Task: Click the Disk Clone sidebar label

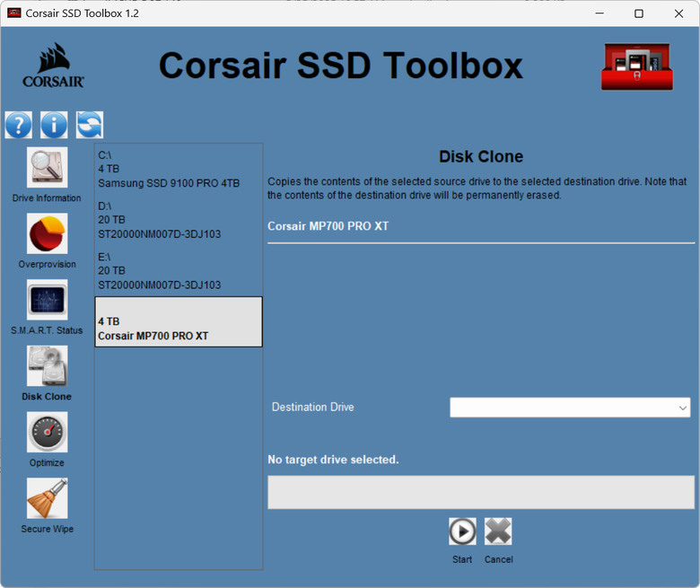Action: 47,397
